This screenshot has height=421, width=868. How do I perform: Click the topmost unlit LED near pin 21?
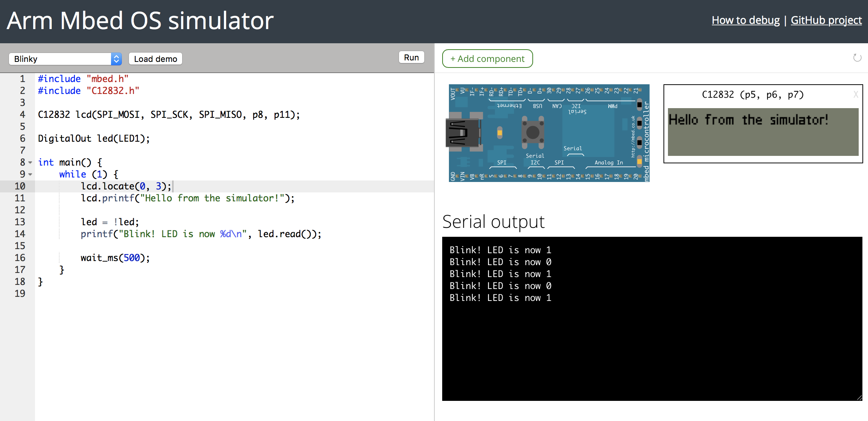point(639,105)
